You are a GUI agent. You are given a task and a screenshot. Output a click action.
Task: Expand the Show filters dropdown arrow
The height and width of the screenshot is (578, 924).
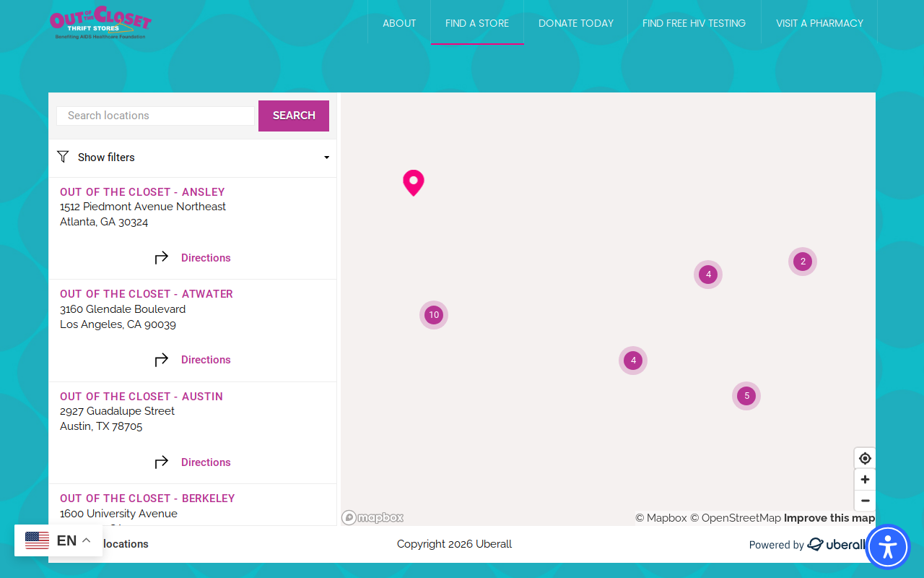coord(326,158)
